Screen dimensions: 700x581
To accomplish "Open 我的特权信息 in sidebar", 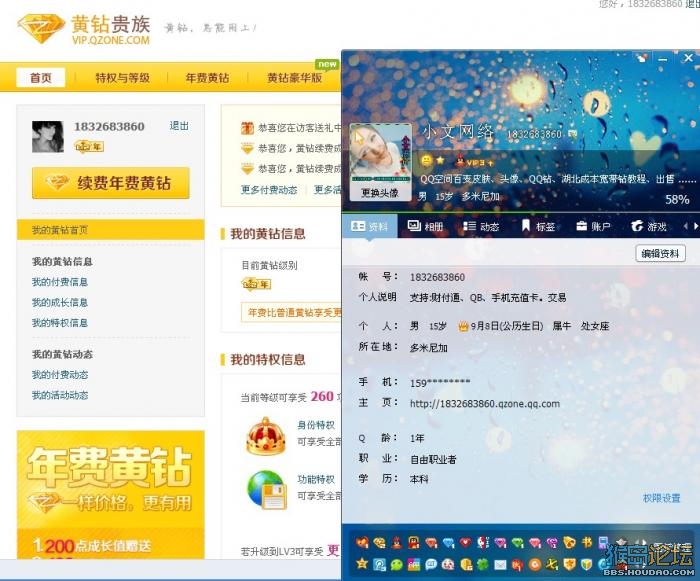I will pyautogui.click(x=60, y=323).
